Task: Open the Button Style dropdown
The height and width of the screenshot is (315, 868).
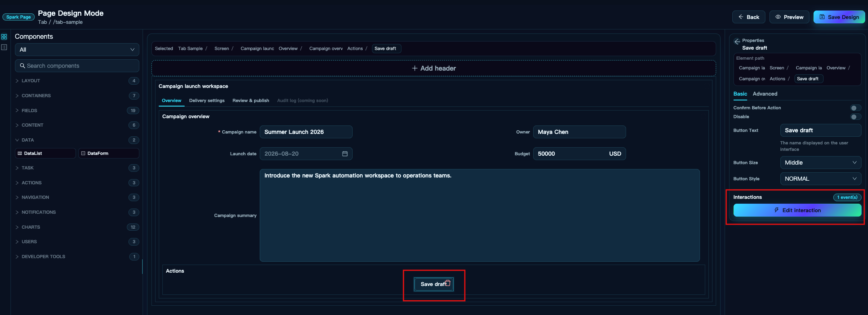Action: pyautogui.click(x=820, y=179)
